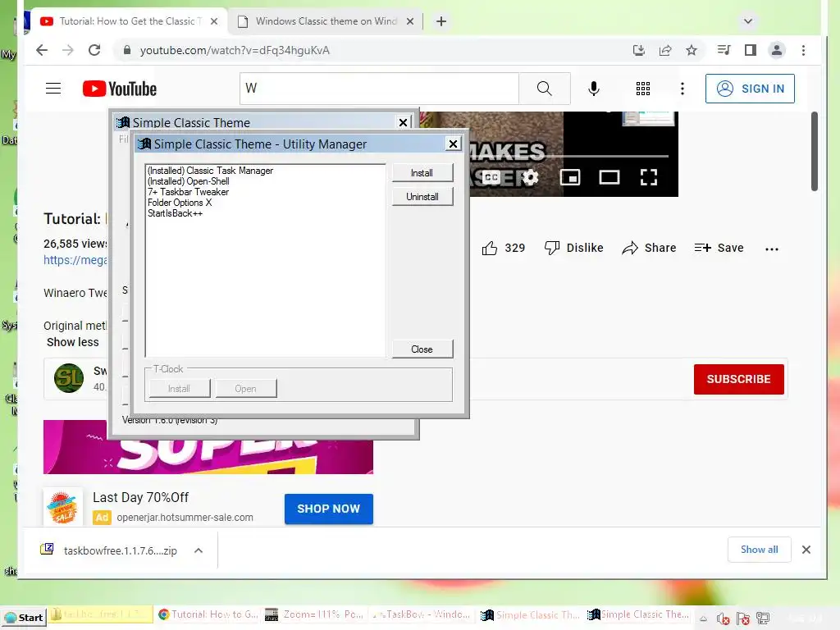Click the muted volume tray icon
Screen dimensions: 840x630
pos(724,619)
